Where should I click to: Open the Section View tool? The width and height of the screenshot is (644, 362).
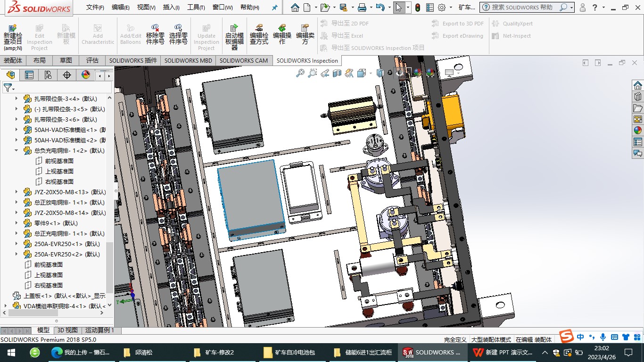336,73
